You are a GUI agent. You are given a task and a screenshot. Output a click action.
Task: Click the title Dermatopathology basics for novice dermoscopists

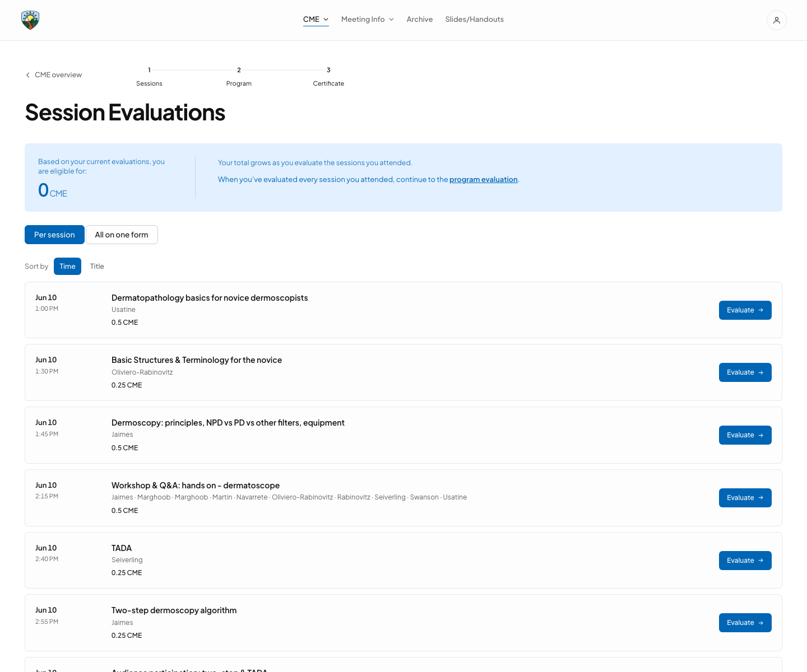pos(210,298)
